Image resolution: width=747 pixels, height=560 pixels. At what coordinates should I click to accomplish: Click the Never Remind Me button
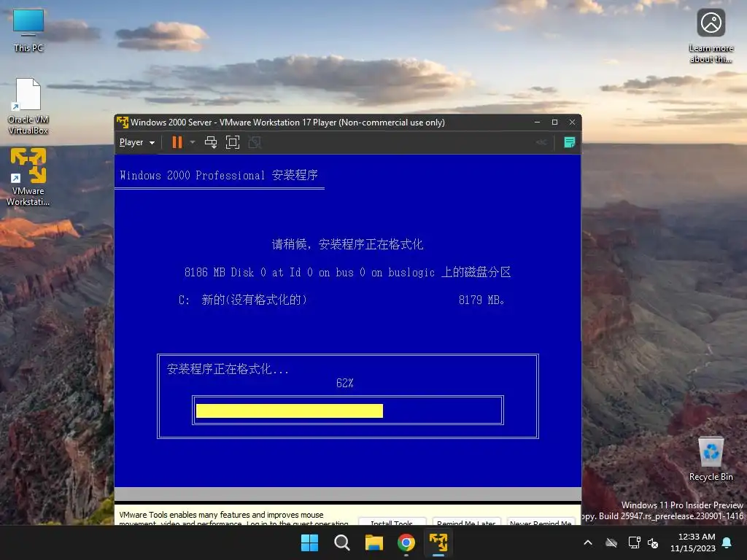click(541, 522)
